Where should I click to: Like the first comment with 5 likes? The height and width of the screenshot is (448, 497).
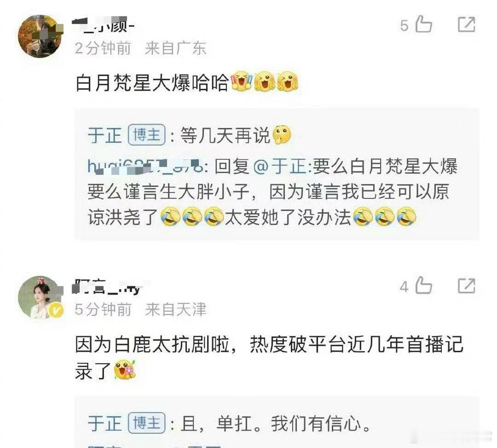coord(423,24)
